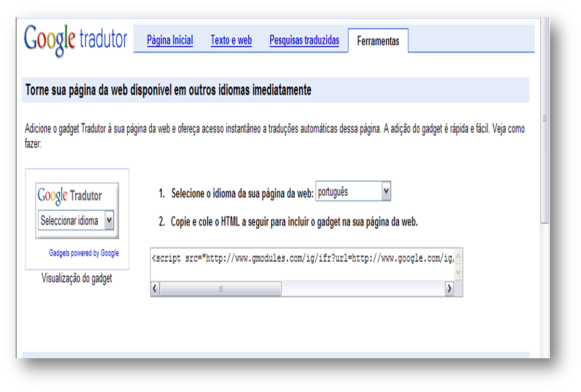The width and height of the screenshot is (581, 392).
Task: Click the right arrow of the horizontal scrollbar
Action: 451,289
